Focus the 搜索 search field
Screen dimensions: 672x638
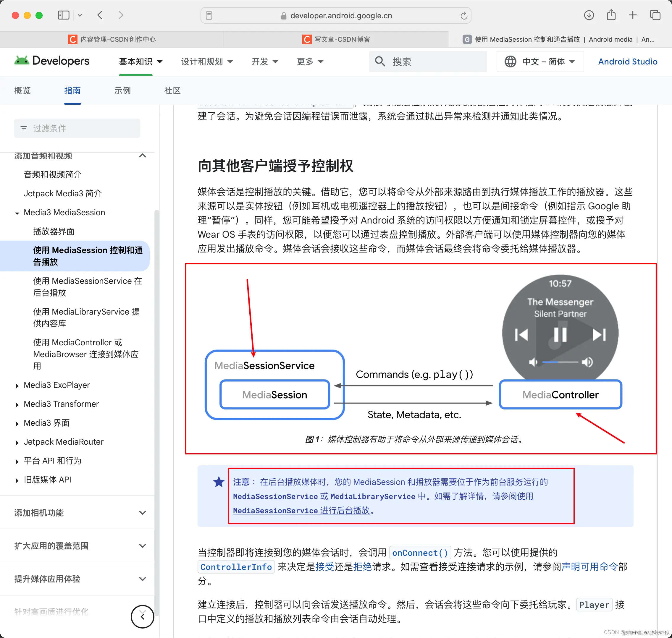point(428,61)
